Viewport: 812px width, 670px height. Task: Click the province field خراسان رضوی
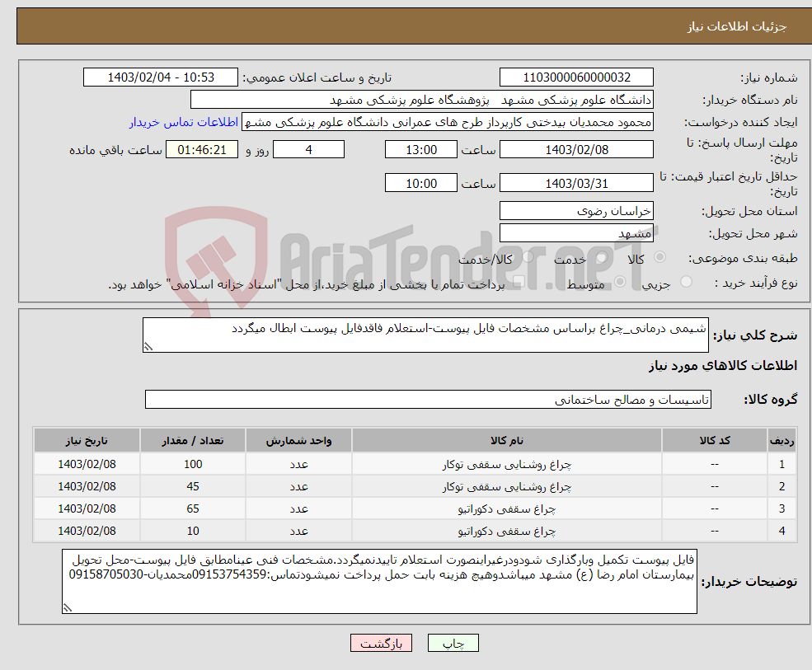coord(576,211)
